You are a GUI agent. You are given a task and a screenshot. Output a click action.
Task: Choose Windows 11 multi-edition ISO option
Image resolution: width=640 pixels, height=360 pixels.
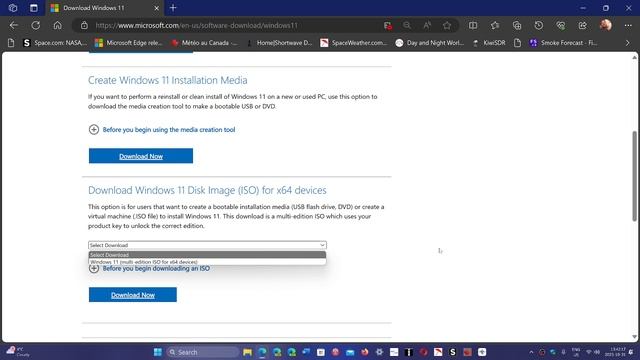207,262
